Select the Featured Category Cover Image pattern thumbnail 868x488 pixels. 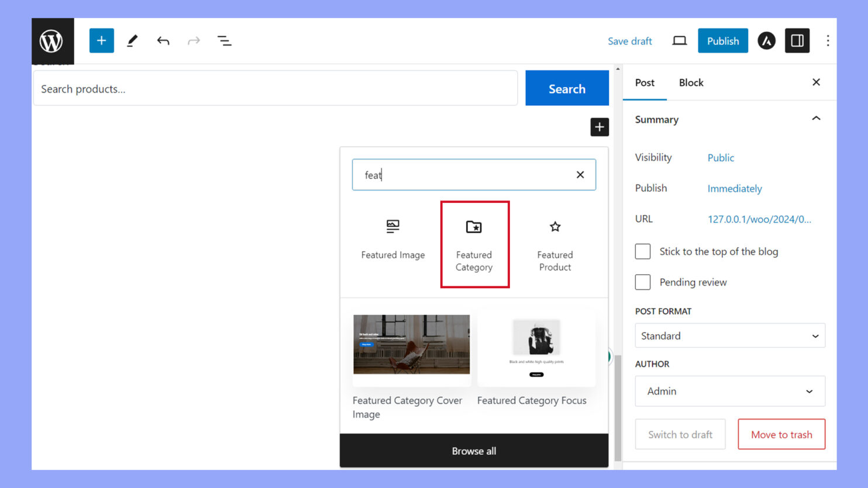pos(411,345)
